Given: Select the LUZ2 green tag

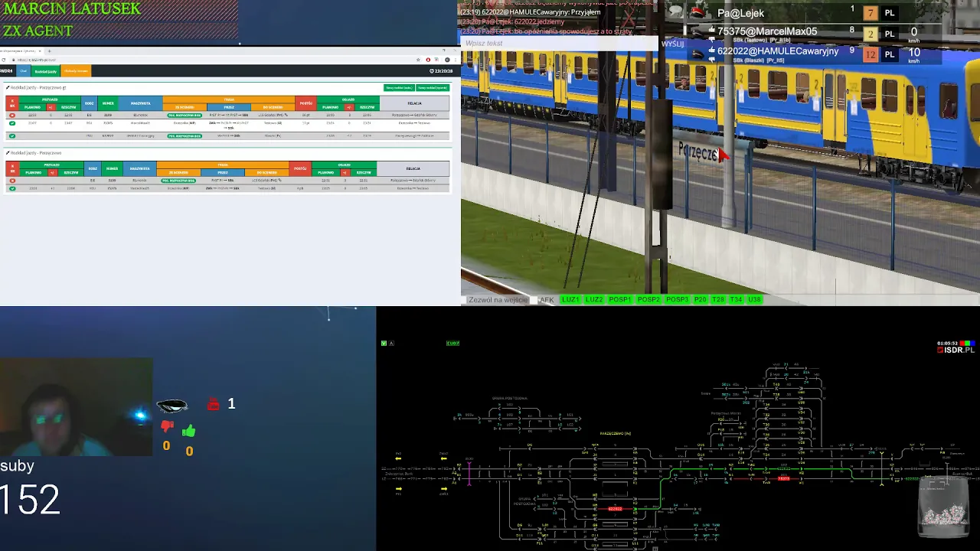Looking at the screenshot, I should click(x=594, y=300).
